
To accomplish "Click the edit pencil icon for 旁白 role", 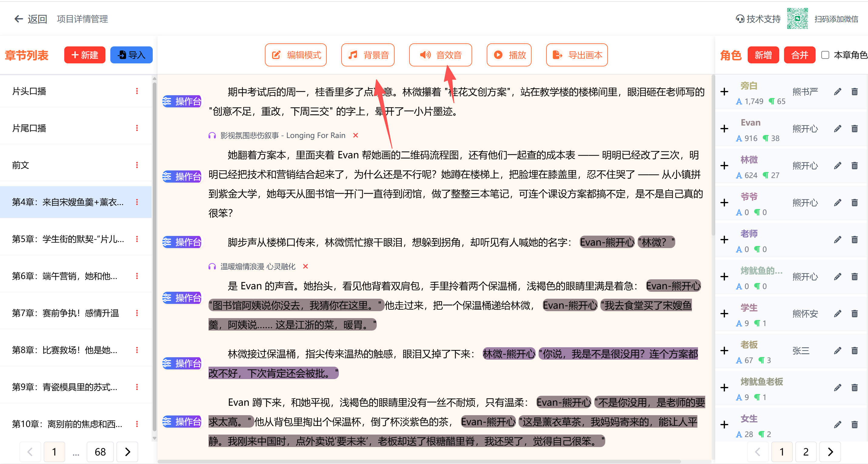I will click(837, 92).
